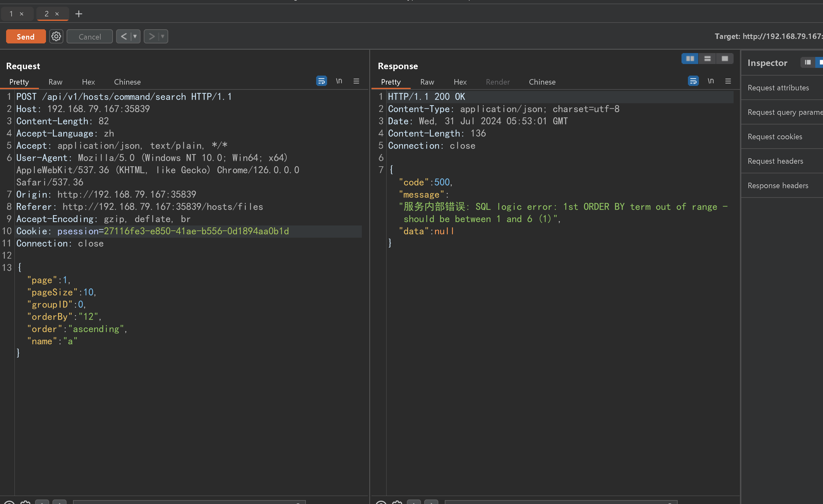Image resolution: width=823 pixels, height=504 pixels.
Task: Open the Repeater settings gear icon
Action: point(56,36)
